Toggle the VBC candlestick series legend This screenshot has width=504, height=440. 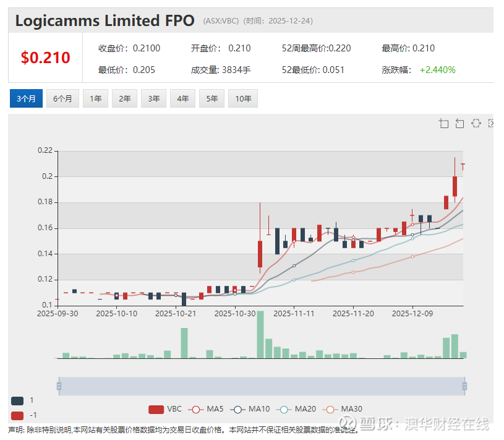[x=165, y=409]
